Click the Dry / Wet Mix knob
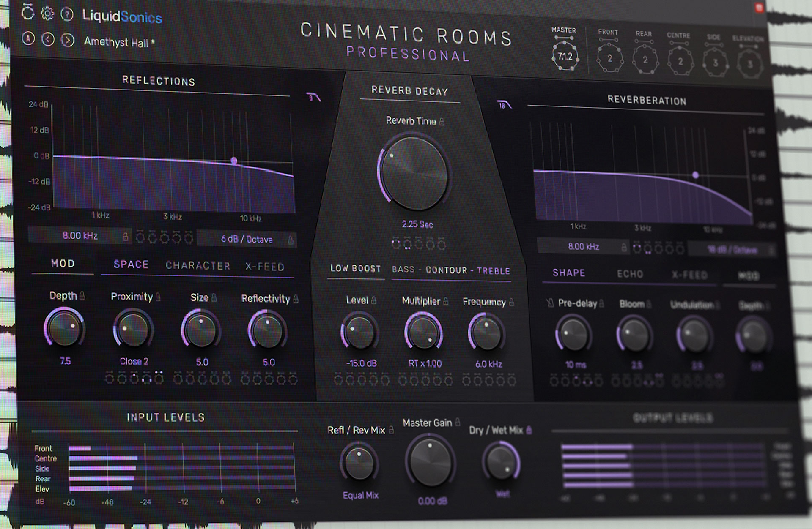Viewport: 812px width, 529px height. click(x=501, y=462)
